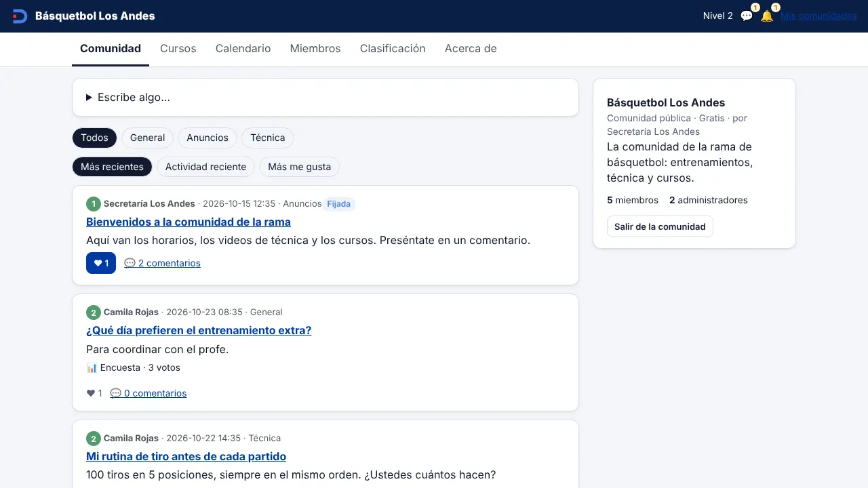The height and width of the screenshot is (488, 868).
Task: Open the Mis comunidades link
Action: click(x=818, y=16)
